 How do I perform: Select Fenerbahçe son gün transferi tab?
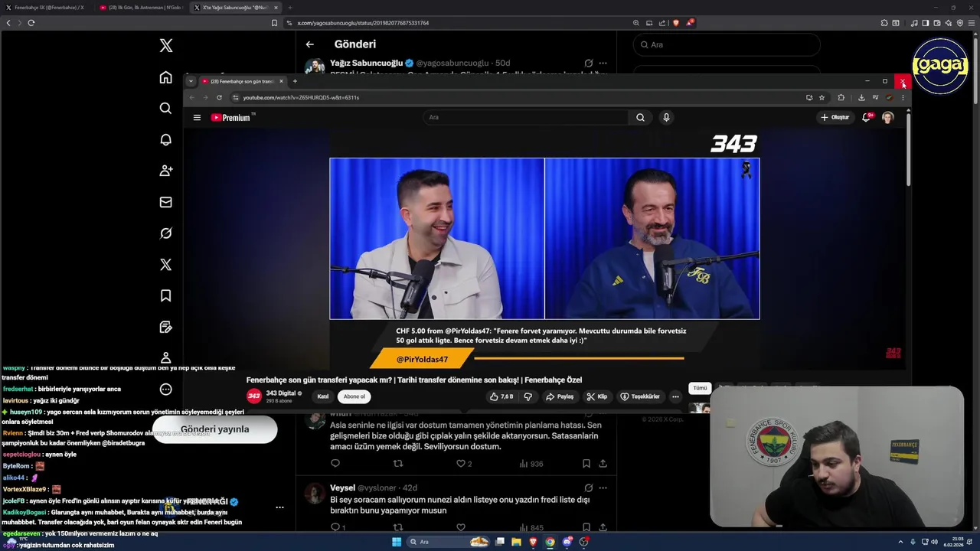pos(241,81)
